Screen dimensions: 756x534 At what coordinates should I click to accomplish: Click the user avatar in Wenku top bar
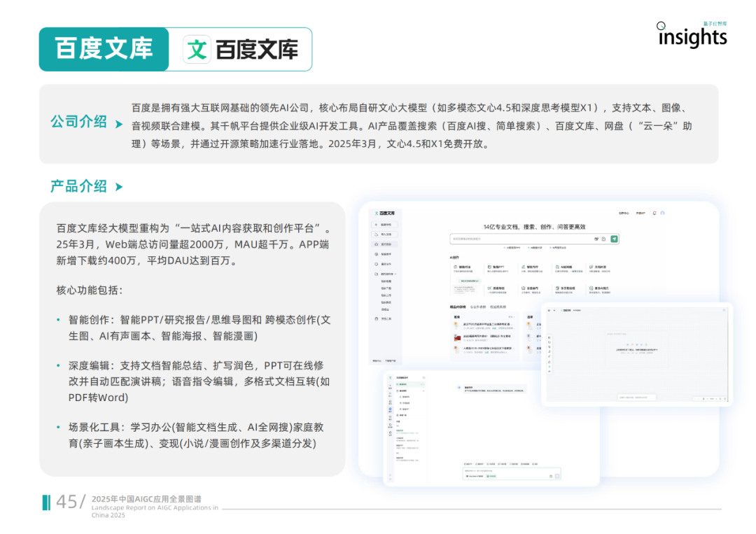662,213
